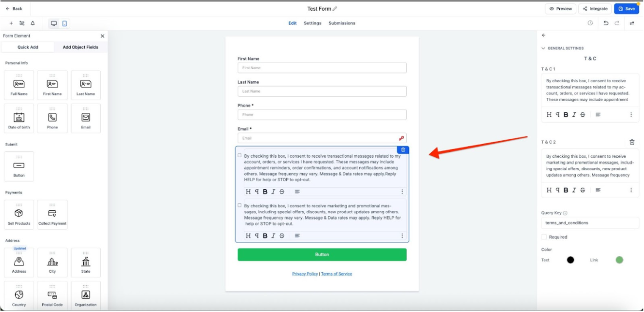Screen dimensions: 644x312
Task: Save the form
Action: (626, 9)
